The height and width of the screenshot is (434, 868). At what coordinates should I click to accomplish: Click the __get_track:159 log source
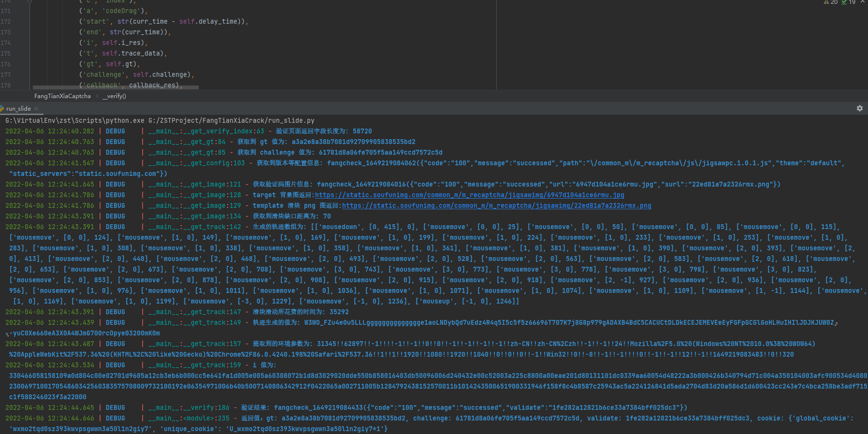coord(195,365)
